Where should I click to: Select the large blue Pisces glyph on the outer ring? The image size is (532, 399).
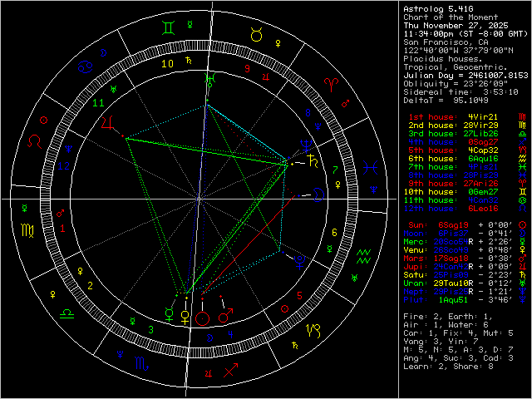coord(370,168)
